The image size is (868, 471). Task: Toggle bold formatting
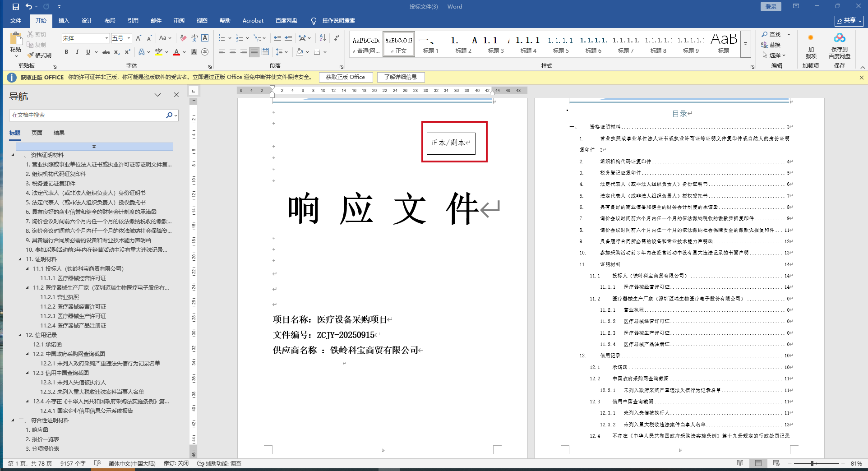(66, 52)
